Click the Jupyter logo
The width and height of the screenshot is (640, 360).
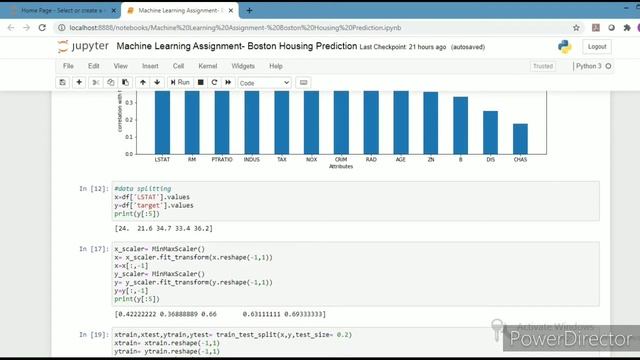[x=83, y=46]
